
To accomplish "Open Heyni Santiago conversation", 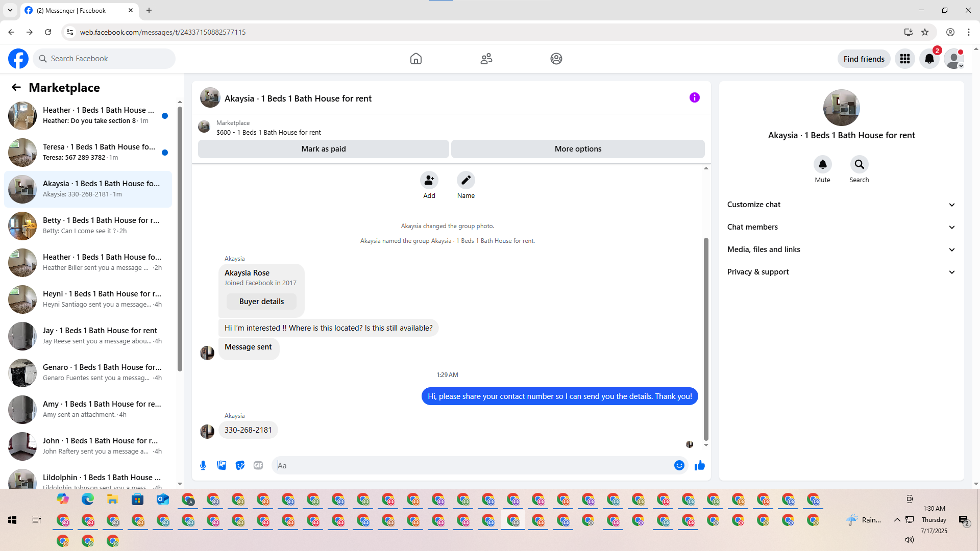I will [88, 299].
